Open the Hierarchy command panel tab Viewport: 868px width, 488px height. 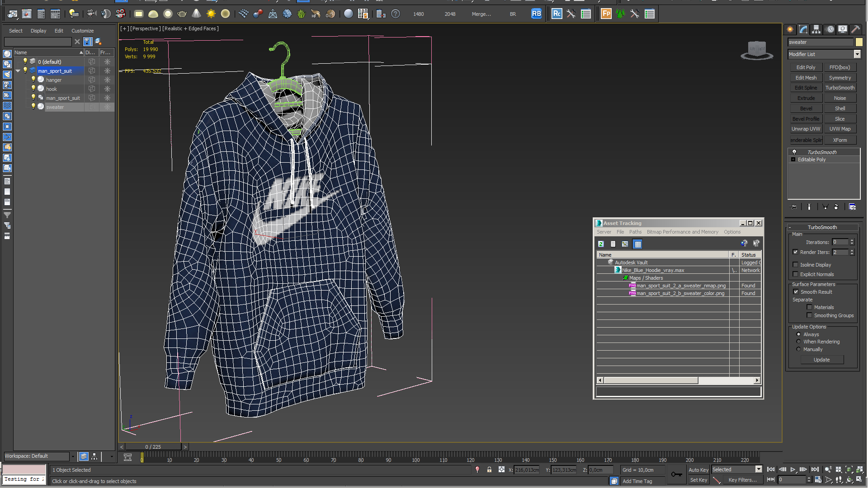816,29
